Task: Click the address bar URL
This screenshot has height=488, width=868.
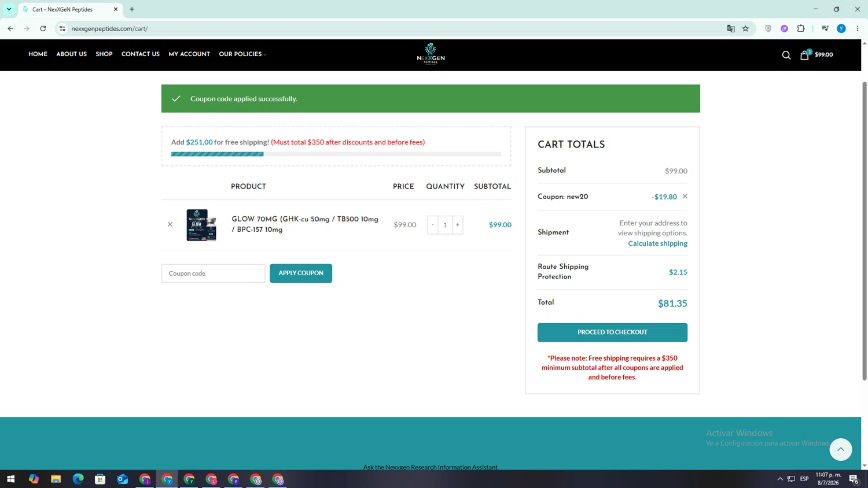Action: click(109, 28)
